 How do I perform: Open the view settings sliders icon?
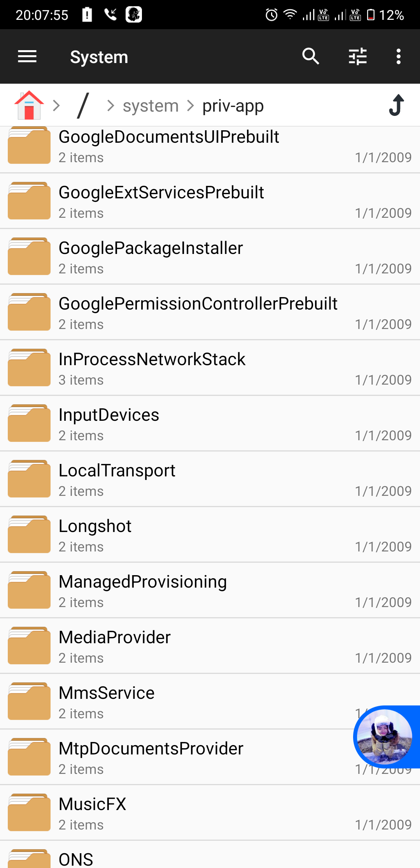pos(358,57)
